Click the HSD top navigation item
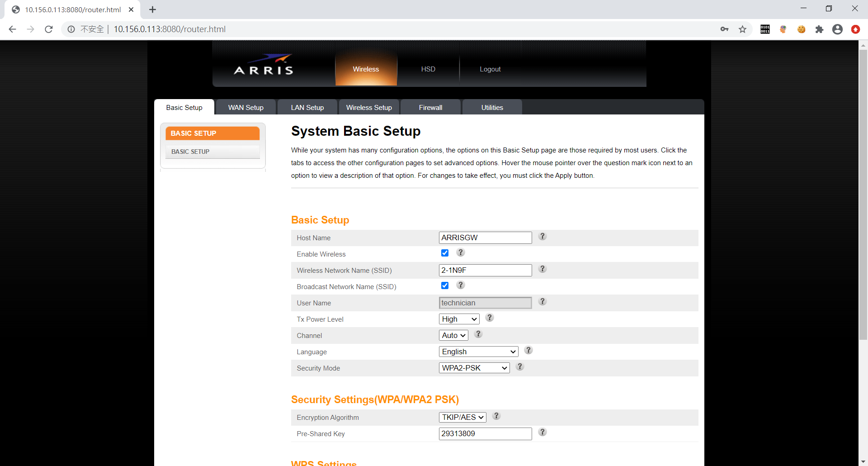The image size is (868, 466). coord(428,69)
